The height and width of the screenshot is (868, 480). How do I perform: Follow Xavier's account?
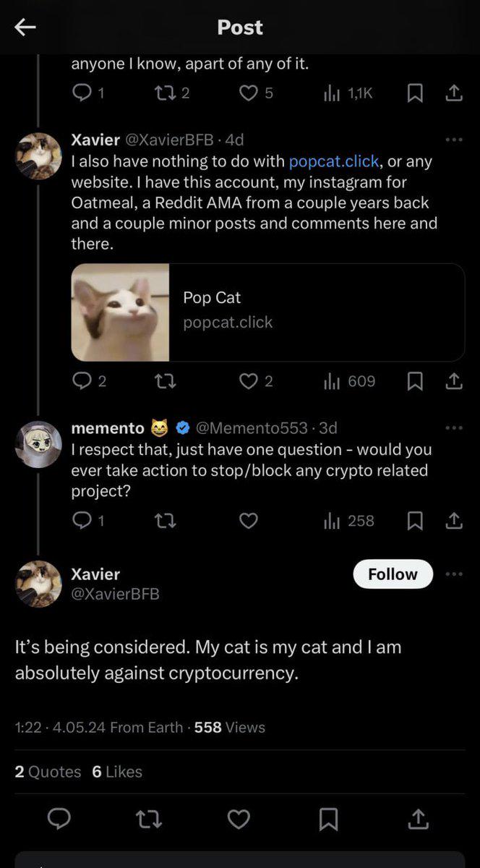(393, 574)
